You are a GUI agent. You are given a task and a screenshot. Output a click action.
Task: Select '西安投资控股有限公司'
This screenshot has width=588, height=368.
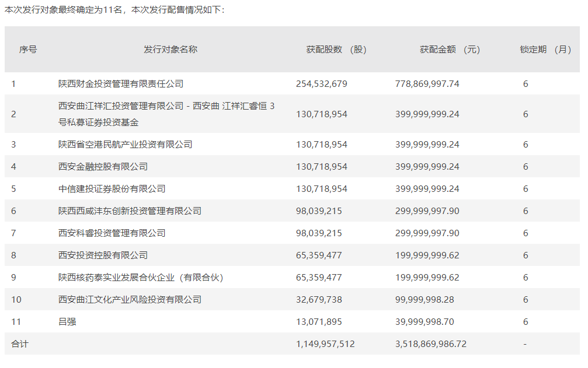(103, 255)
